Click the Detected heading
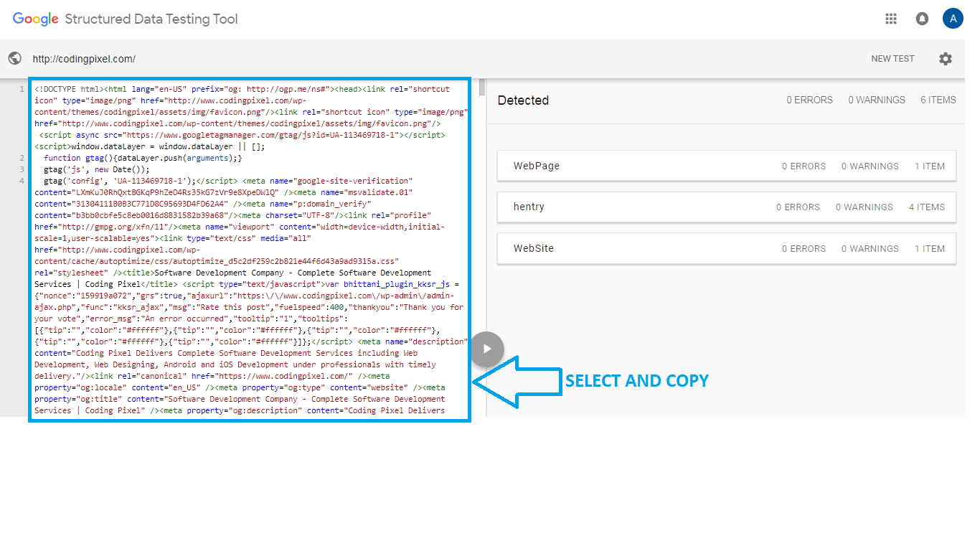The width and height of the screenshot is (980, 551). click(x=523, y=100)
